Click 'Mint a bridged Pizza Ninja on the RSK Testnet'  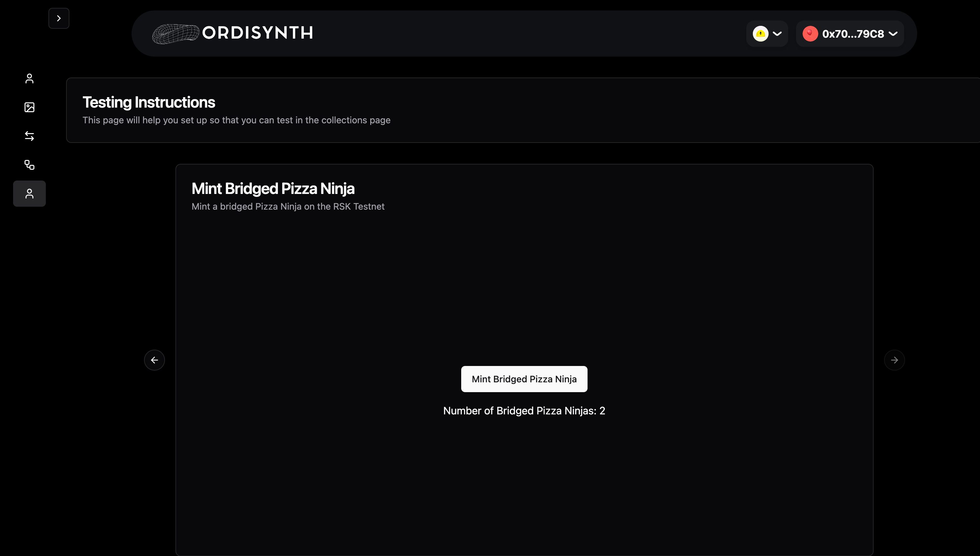click(x=288, y=207)
